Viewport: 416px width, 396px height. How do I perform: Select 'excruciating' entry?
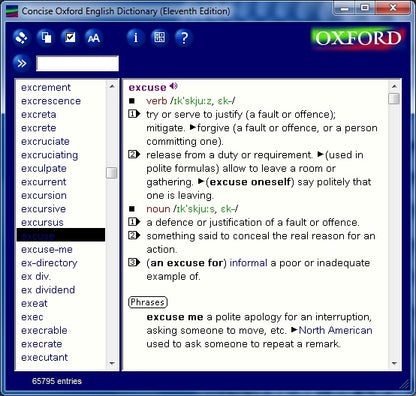click(50, 155)
